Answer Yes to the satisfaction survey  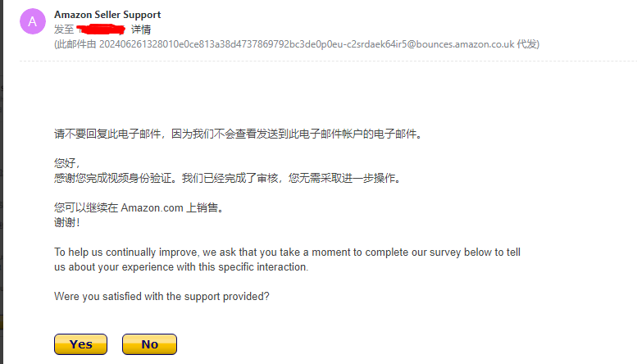pyautogui.click(x=80, y=344)
